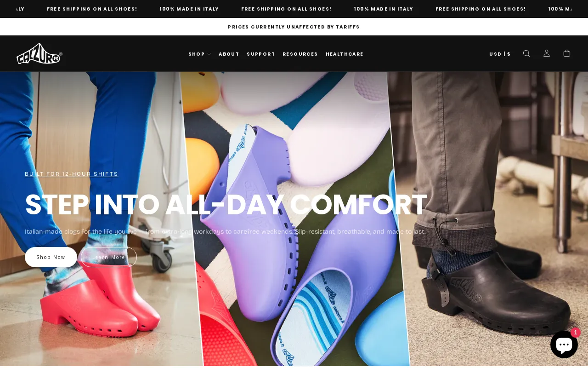Click the tariffs announcement banner
The width and height of the screenshot is (588, 368).
(x=294, y=27)
